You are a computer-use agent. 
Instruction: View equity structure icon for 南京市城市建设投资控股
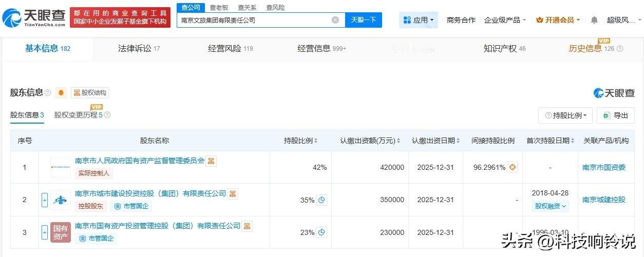point(233,194)
